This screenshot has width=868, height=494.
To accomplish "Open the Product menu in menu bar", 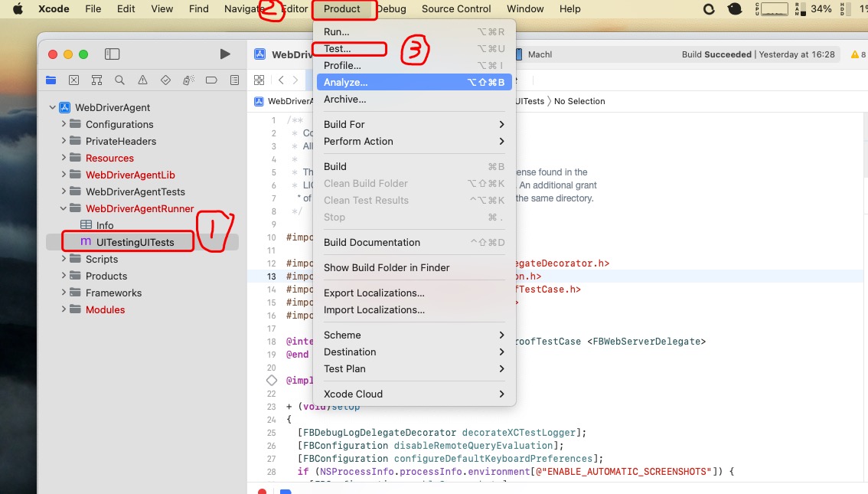I will (341, 9).
